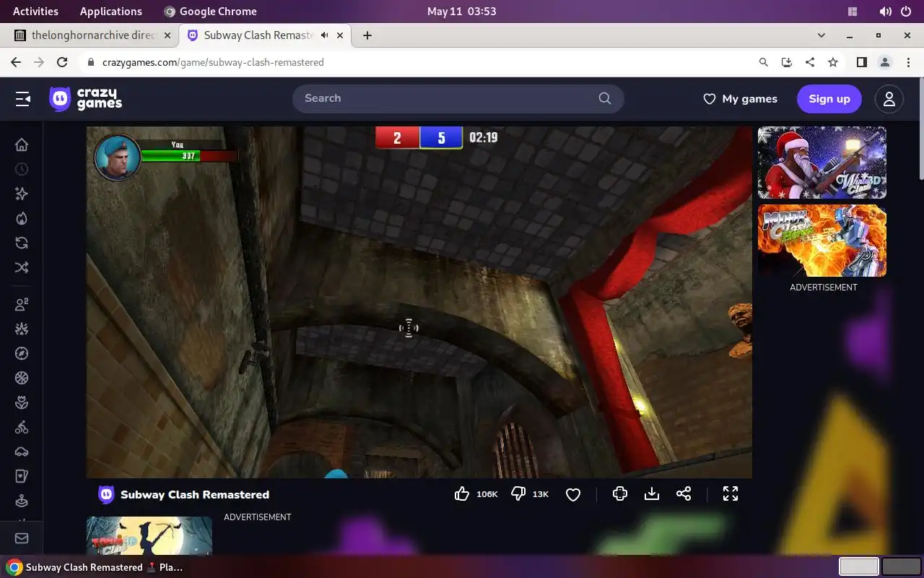Reload the current page
Screen dimensions: 924x578
[62, 62]
